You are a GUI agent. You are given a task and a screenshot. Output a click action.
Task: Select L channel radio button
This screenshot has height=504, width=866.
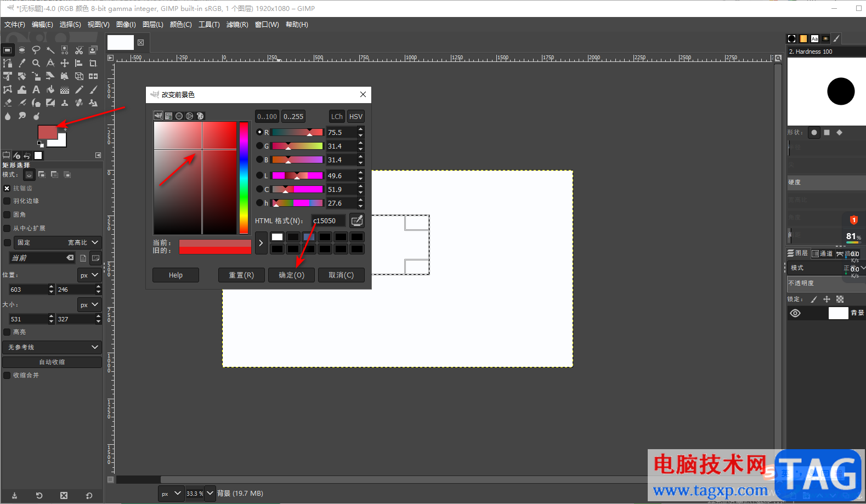point(259,175)
